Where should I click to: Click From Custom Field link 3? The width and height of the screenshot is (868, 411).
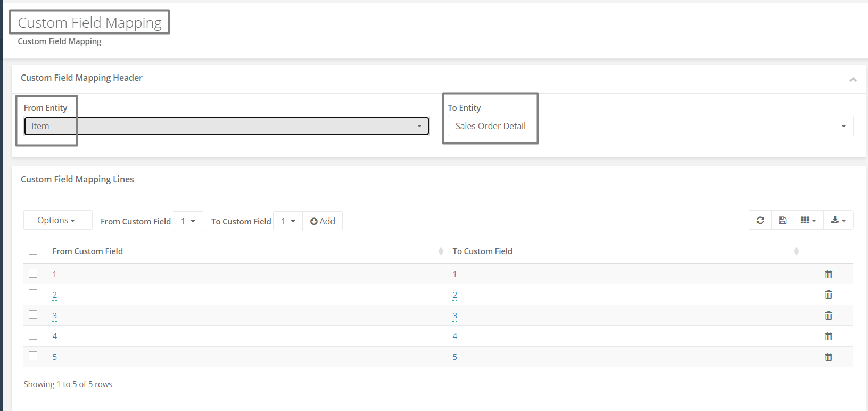click(54, 316)
